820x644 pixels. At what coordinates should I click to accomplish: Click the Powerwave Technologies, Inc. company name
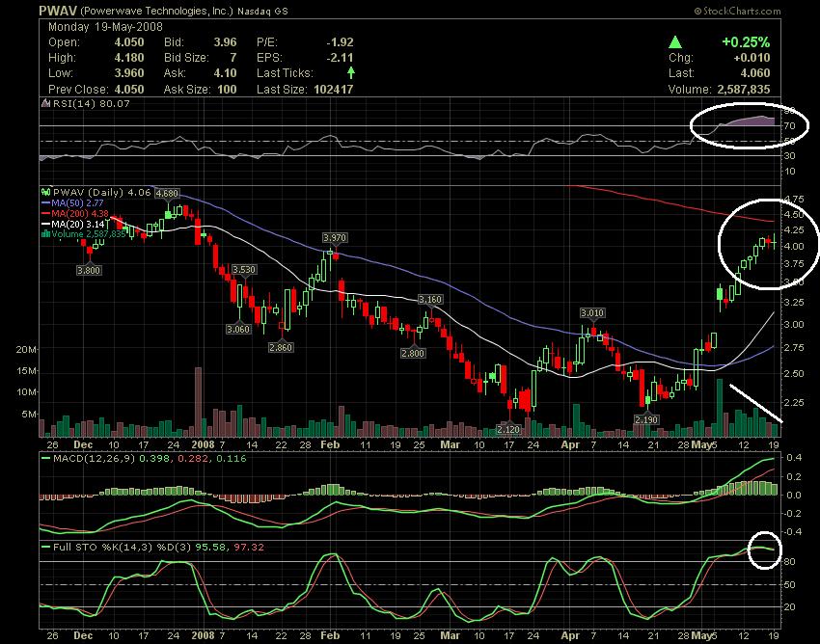[x=156, y=11]
